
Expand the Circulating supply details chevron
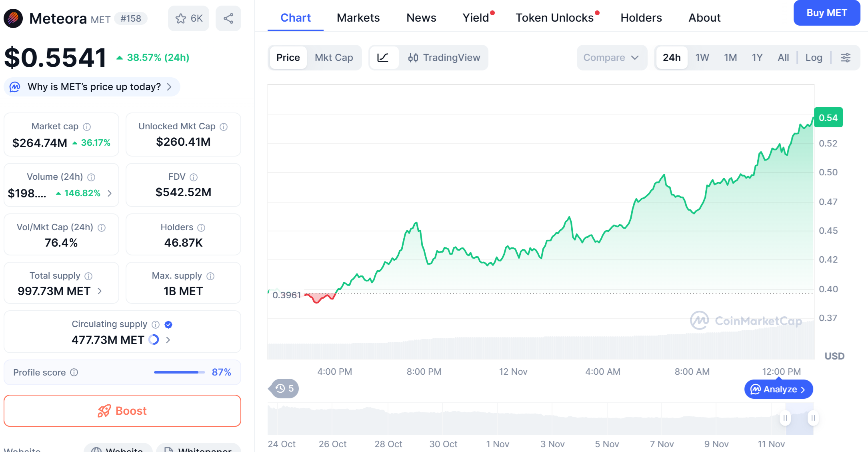coord(168,340)
